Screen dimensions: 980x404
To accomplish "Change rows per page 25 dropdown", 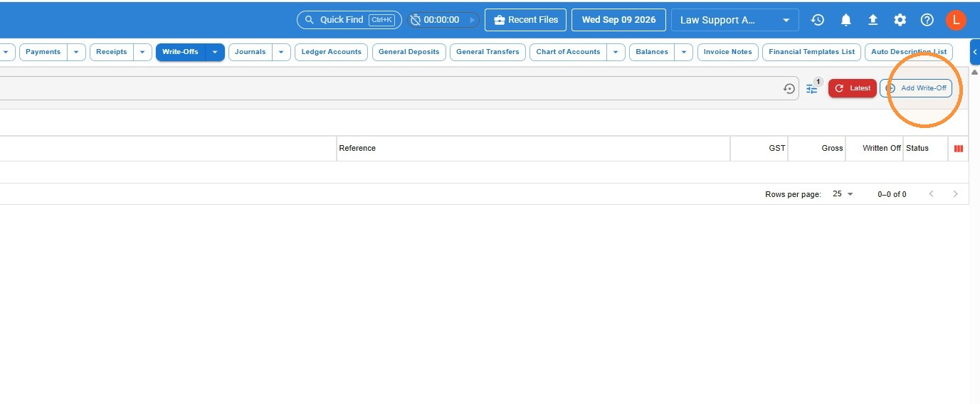I will [x=843, y=194].
